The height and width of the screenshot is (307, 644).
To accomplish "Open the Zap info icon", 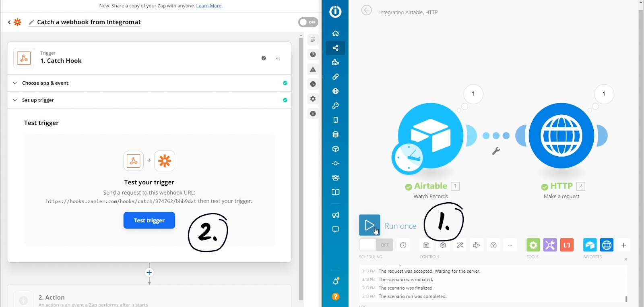I will point(313,114).
